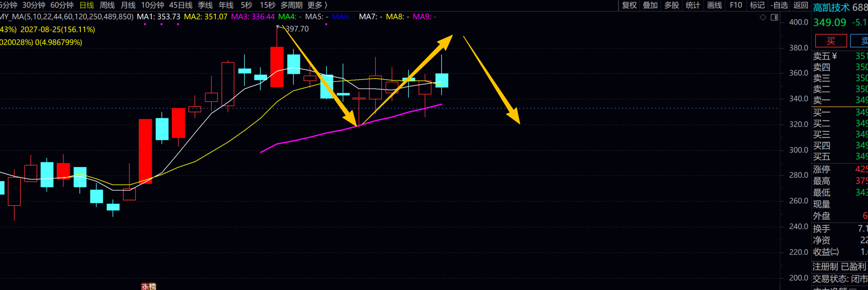Remove stock via -自选 button

tap(779, 5)
